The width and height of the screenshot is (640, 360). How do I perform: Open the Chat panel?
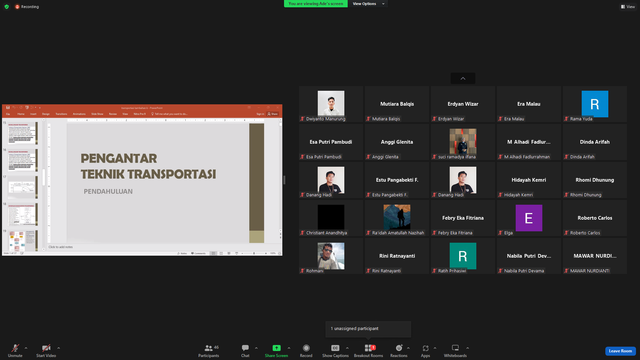point(245,350)
